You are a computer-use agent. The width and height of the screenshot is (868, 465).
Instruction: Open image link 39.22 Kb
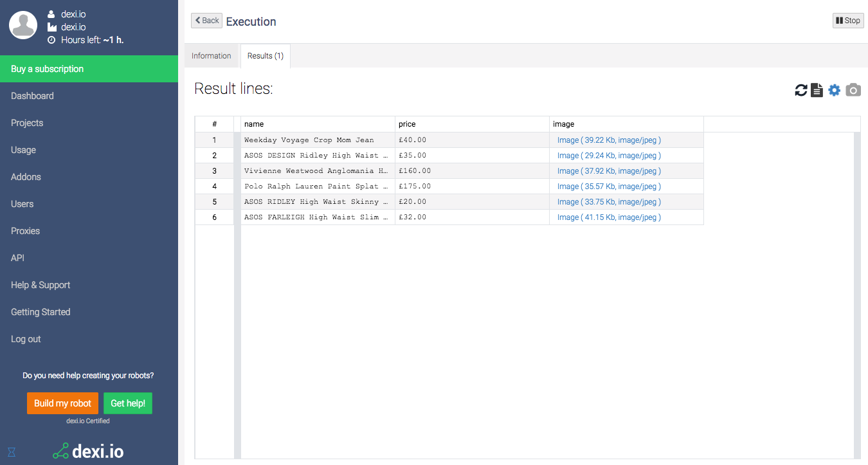(609, 140)
